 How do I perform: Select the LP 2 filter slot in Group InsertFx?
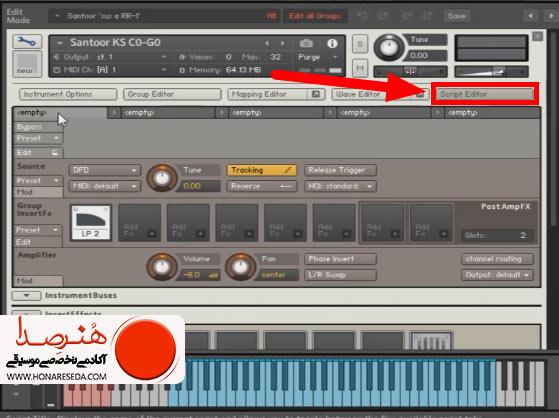91,223
